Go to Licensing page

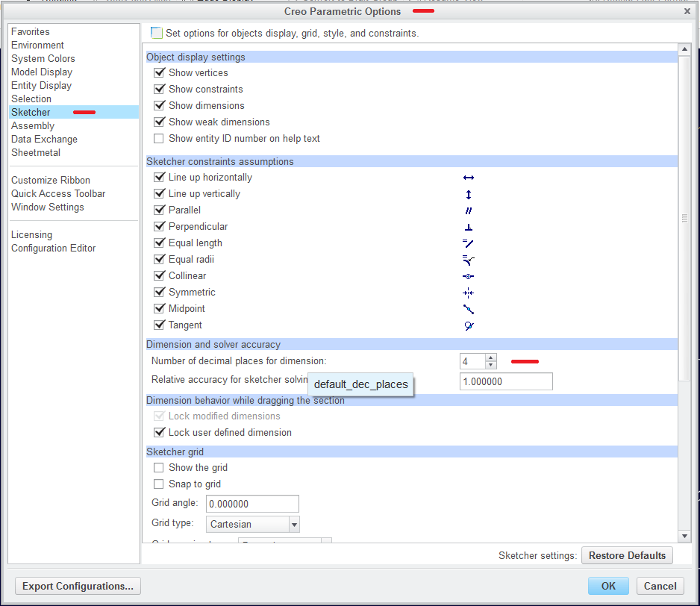pos(31,235)
